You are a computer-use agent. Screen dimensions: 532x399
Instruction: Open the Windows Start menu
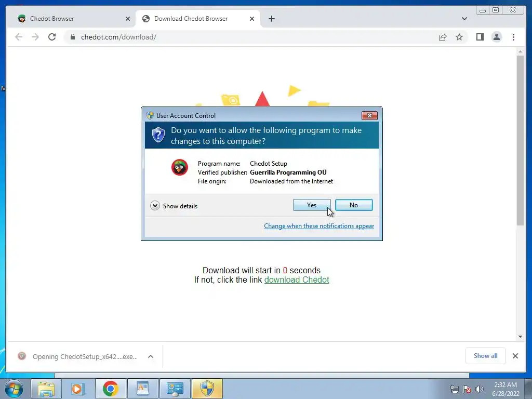coord(14,389)
